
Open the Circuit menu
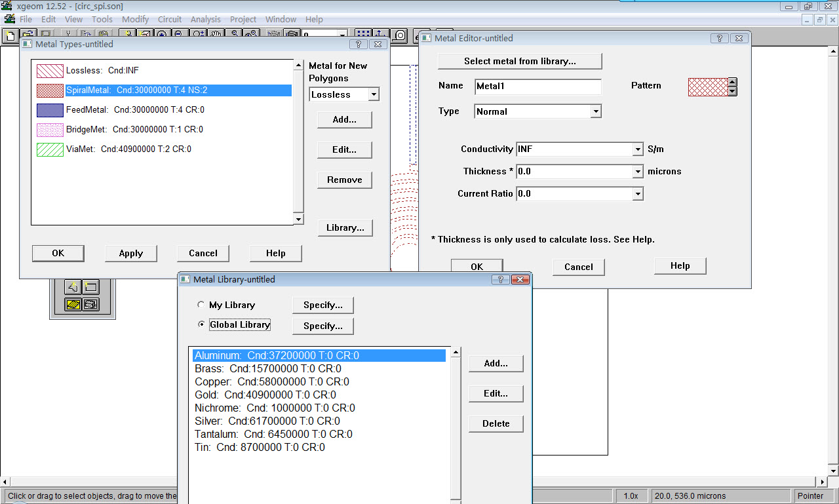coord(170,19)
